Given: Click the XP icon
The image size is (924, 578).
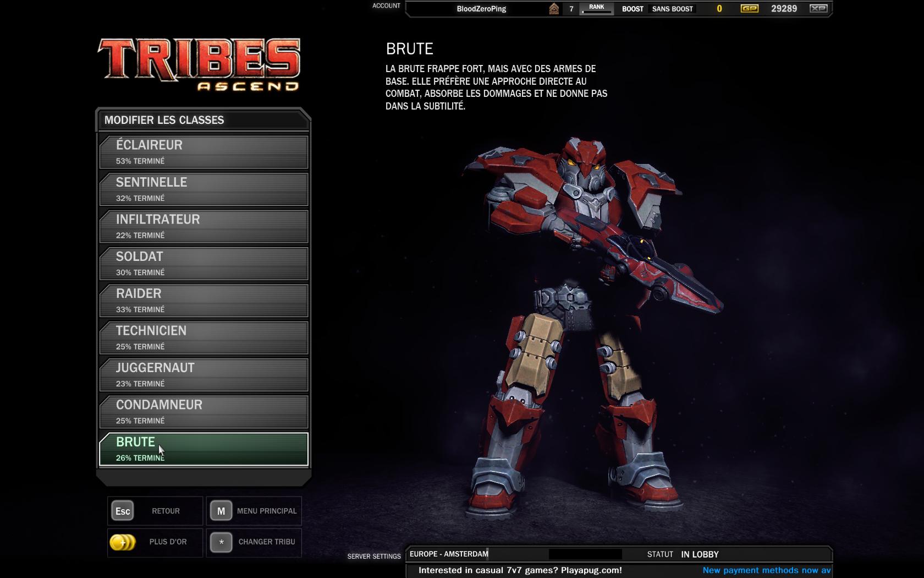Looking at the screenshot, I should click(x=818, y=8).
